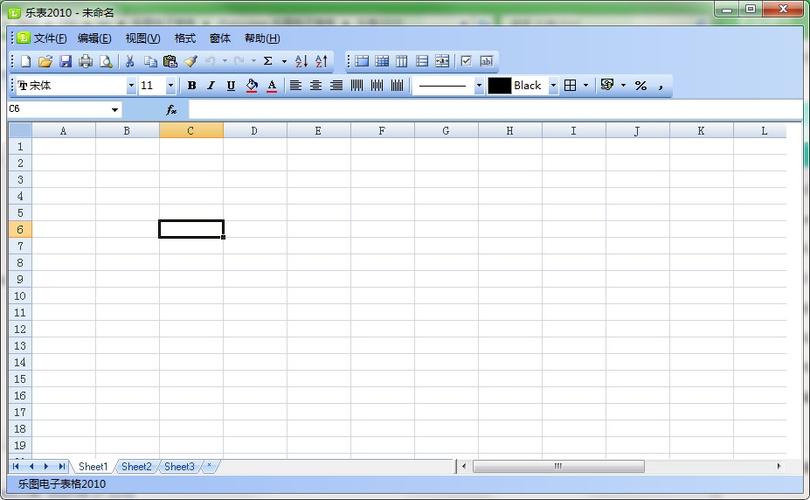Image resolution: width=810 pixels, height=500 pixels.
Task: Insert a checkbox control
Action: point(466,61)
